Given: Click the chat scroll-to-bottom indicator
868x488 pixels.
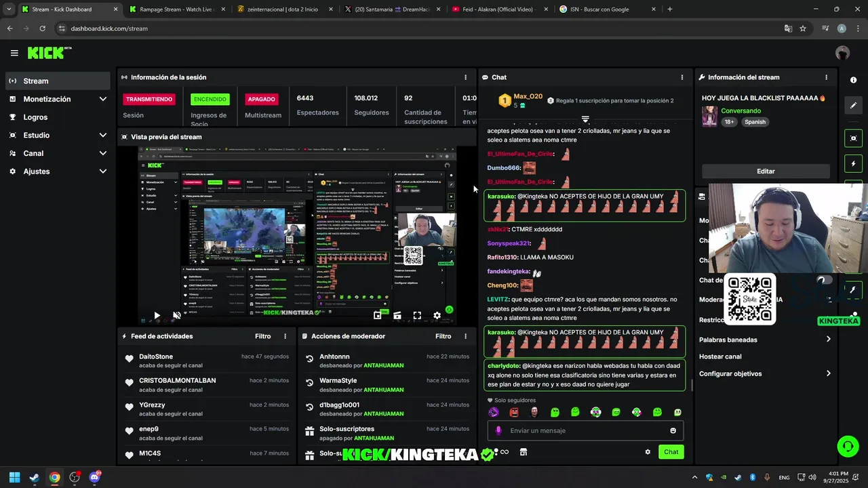Looking at the screenshot, I should tap(585, 119).
